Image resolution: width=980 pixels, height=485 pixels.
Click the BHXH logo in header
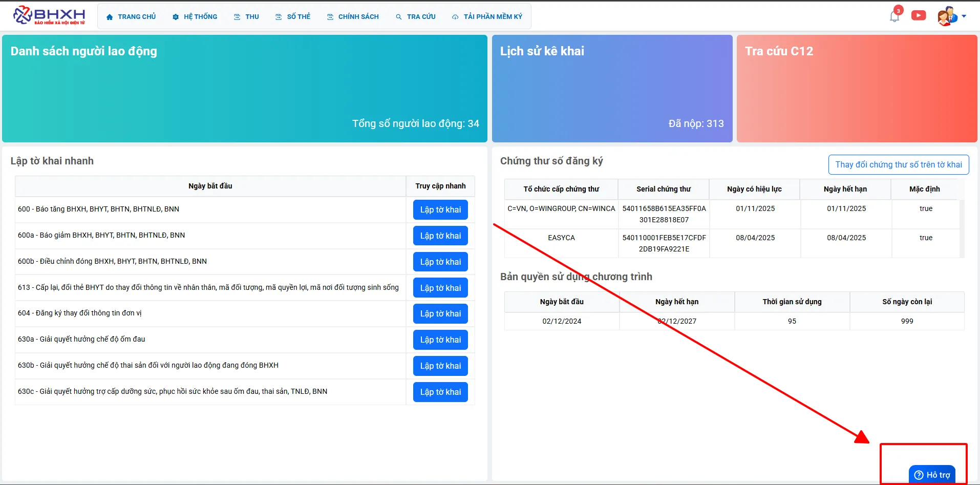tap(49, 15)
